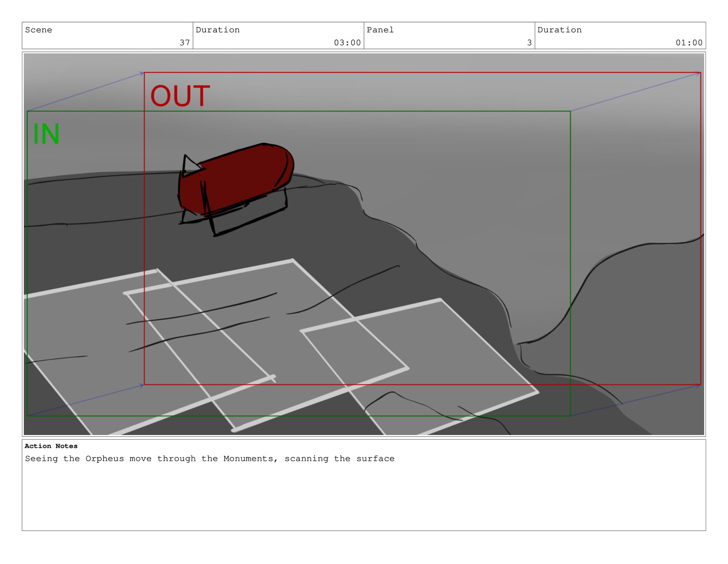The image size is (728, 564).
Task: Click the green IN camera label
Action: pos(46,134)
